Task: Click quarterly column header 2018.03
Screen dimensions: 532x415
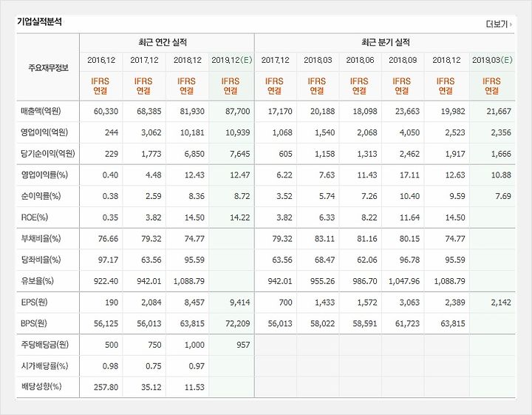Action: [318, 60]
